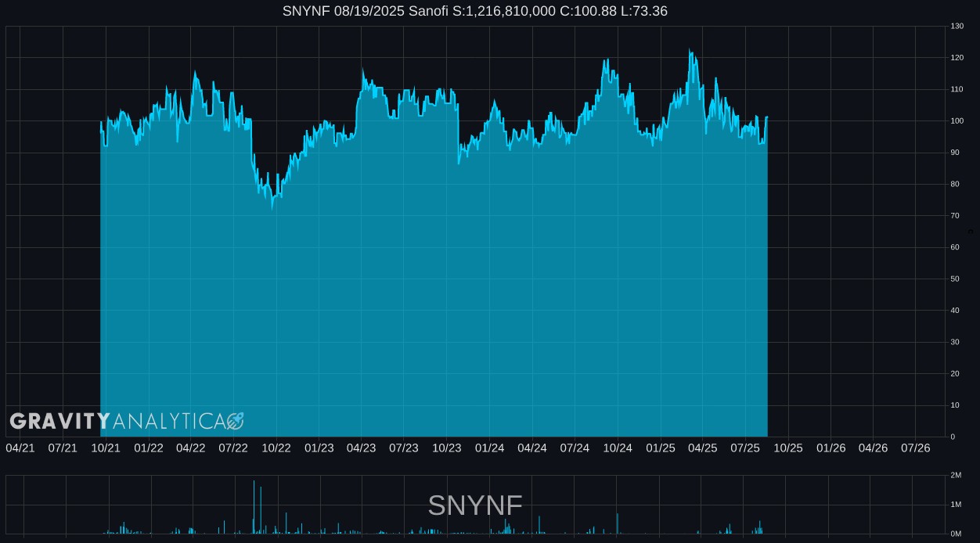Choose the 07/23 date on the x-axis

coord(404,448)
